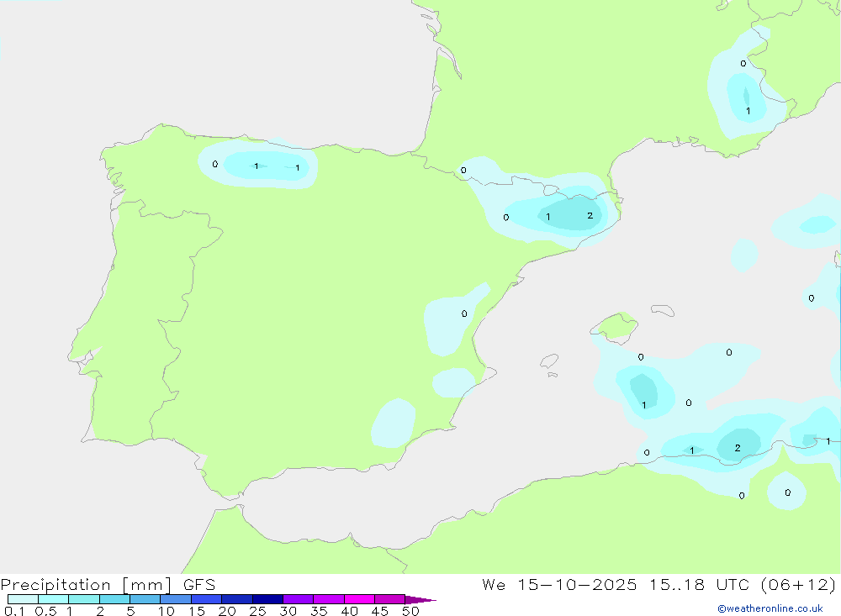Viewport: 841px width, 616px height.
Task: Click the 0.5–1 mm legend color swatch
Action: tap(54, 599)
